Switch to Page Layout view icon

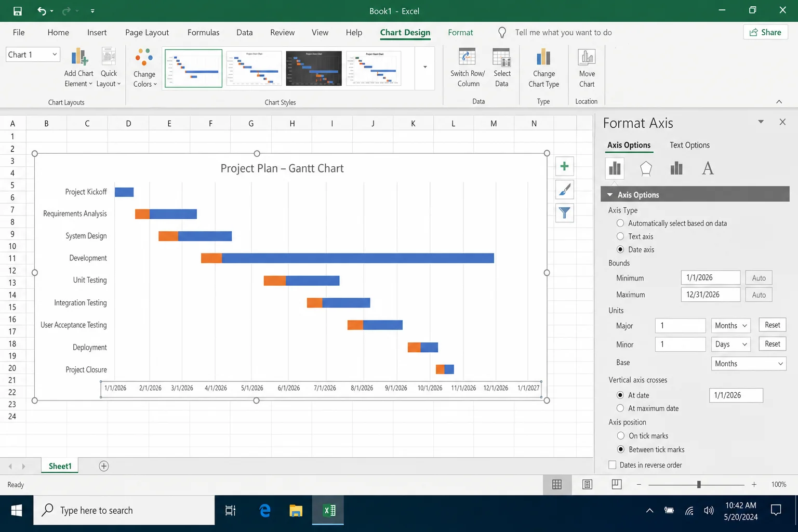point(587,484)
